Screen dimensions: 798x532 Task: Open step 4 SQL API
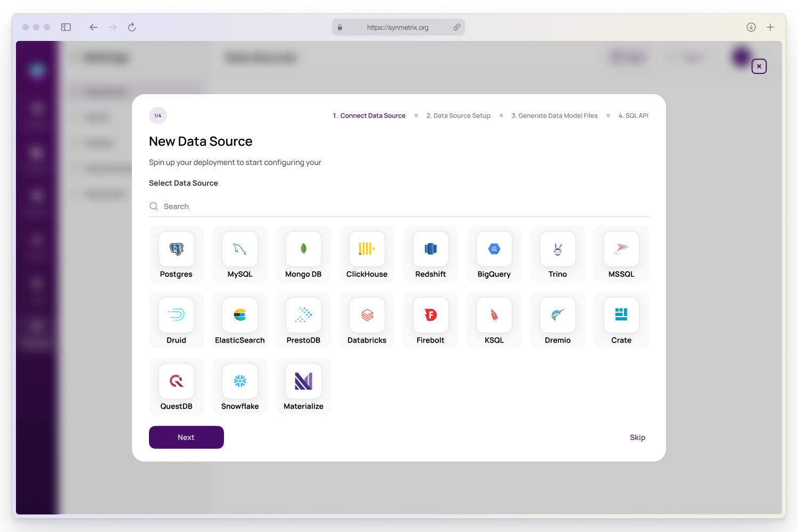tap(634, 115)
